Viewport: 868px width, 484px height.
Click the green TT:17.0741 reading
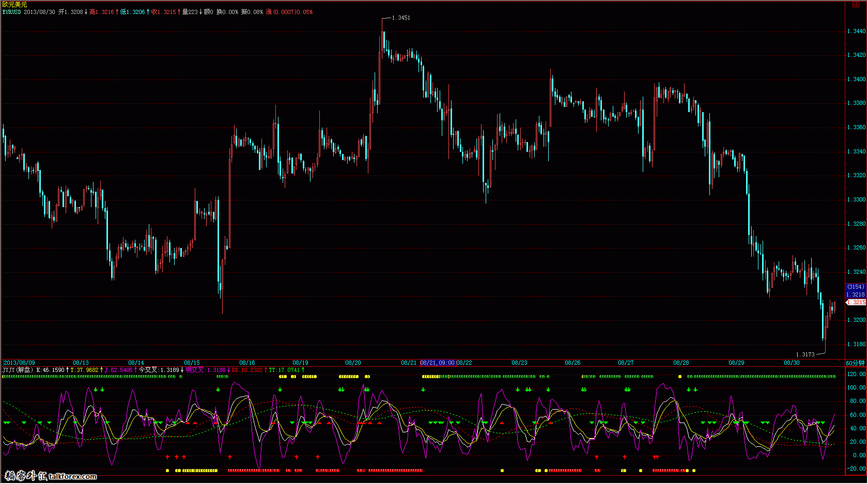coord(284,370)
